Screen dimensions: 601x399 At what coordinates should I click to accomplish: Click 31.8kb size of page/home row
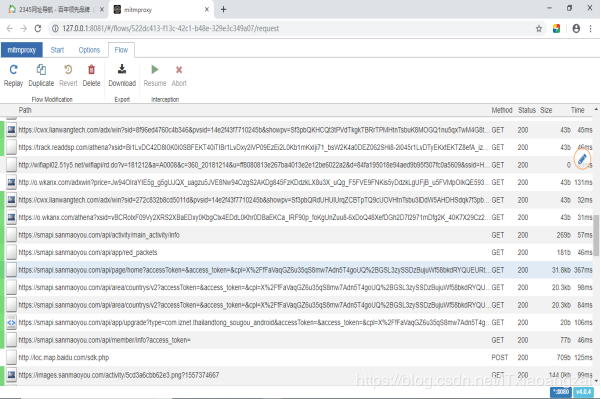coord(561,270)
